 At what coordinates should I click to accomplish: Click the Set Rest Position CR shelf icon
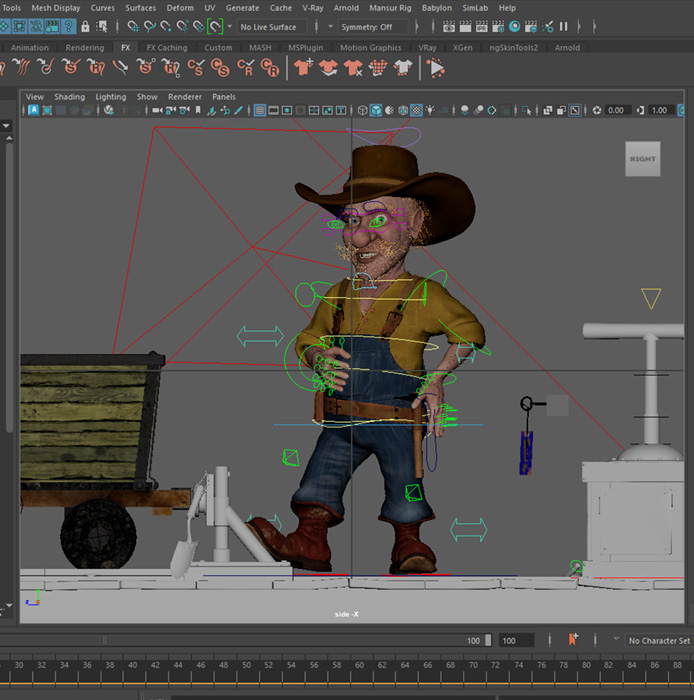(270, 68)
